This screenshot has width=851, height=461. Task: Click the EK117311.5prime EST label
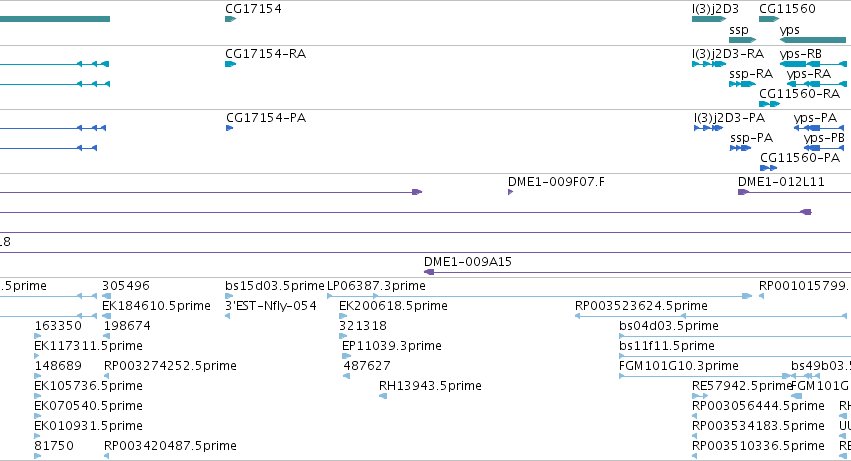pos(88,346)
